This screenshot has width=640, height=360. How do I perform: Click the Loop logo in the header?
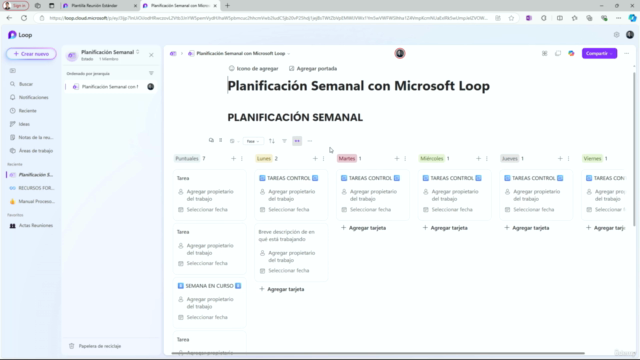[20, 35]
